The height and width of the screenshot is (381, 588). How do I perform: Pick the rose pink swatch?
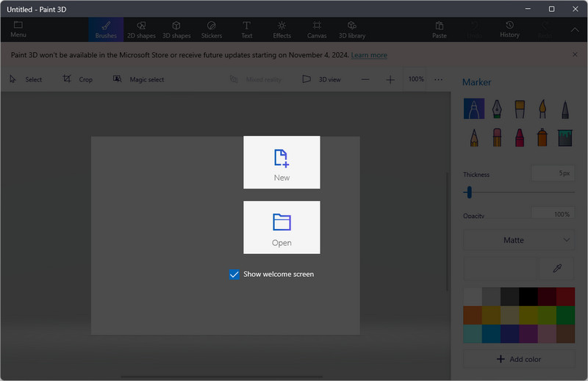point(547,334)
